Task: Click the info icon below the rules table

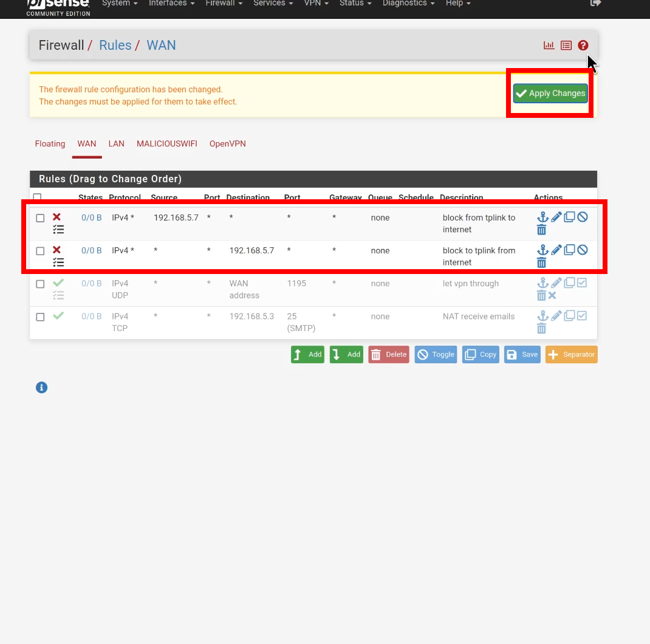Action: pos(41,388)
